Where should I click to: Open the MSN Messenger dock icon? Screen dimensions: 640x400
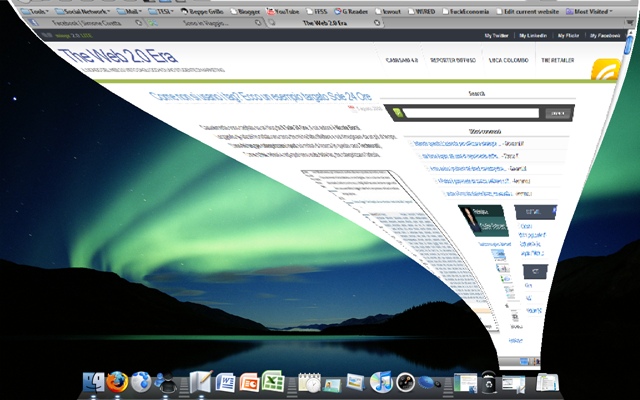tap(165, 383)
